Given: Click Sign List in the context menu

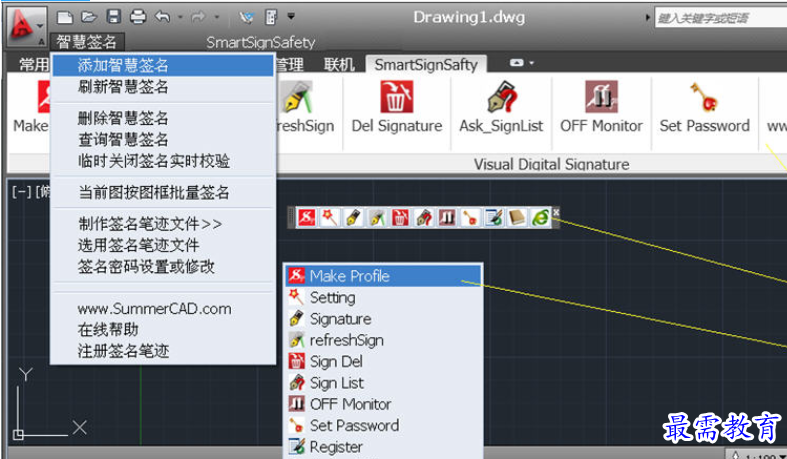Looking at the screenshot, I should [x=384, y=383].
